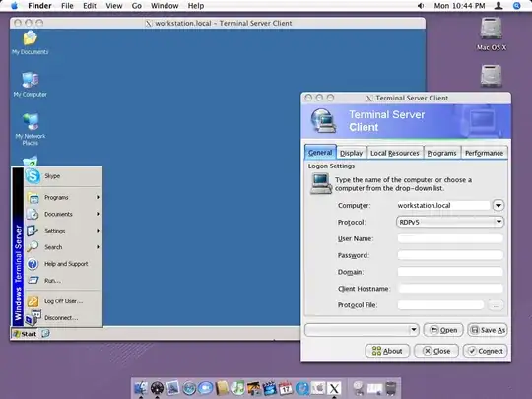
Task: Open My Computer on the remote desktop
Action: pos(31,80)
